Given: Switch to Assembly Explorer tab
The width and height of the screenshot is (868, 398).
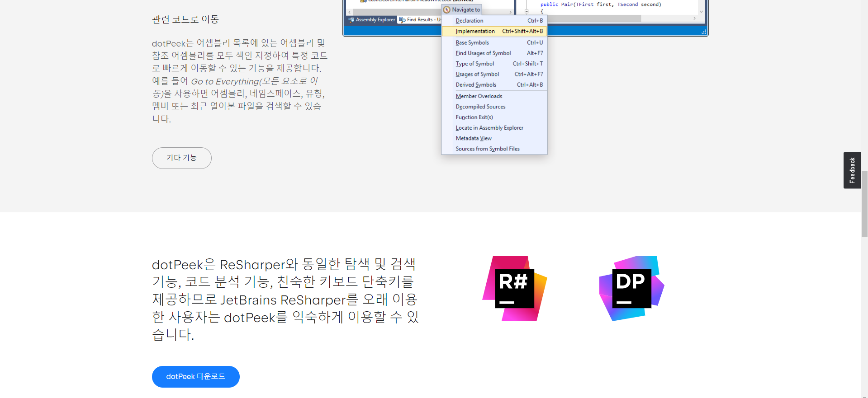Looking at the screenshot, I should 372,20.
